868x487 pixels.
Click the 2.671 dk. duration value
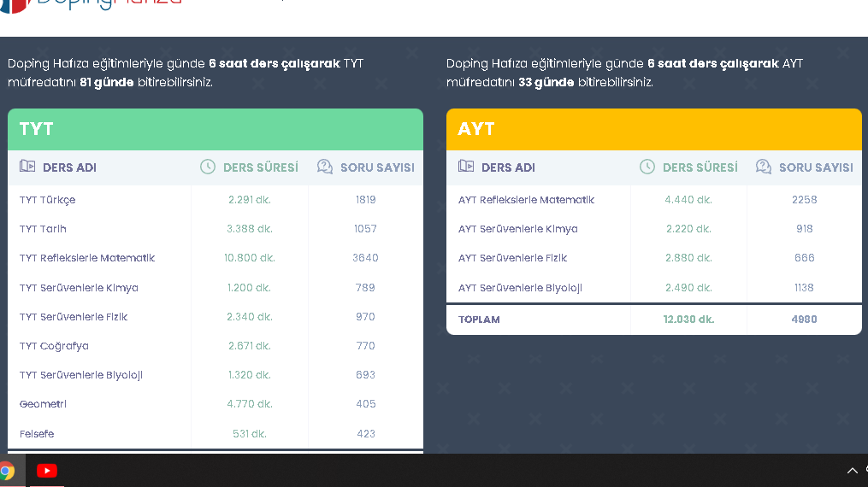pyautogui.click(x=250, y=346)
